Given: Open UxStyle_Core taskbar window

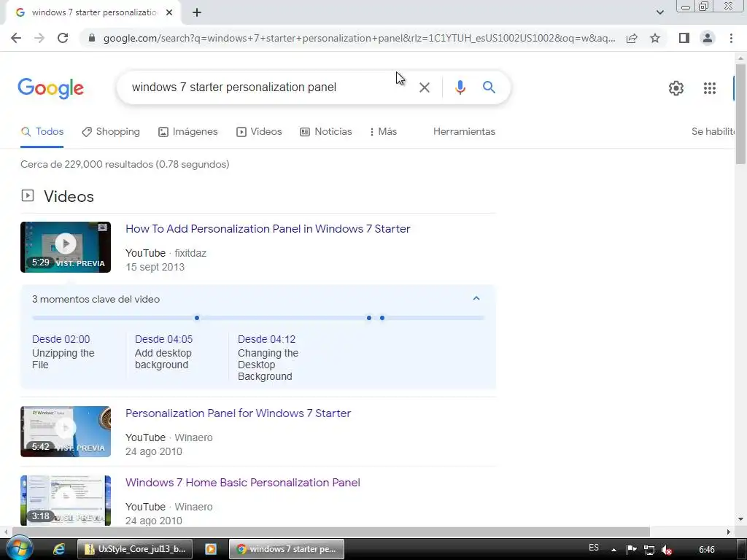Looking at the screenshot, I should 135,549.
